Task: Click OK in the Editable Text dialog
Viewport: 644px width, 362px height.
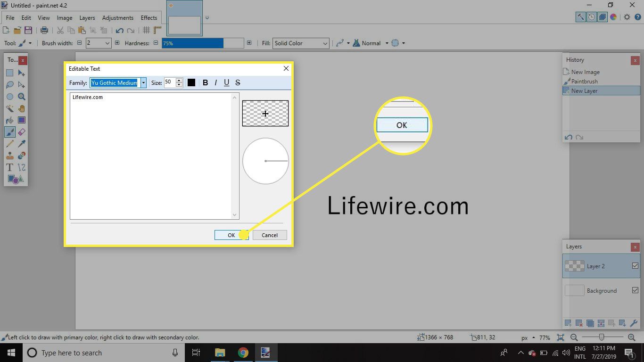Action: pos(231,235)
